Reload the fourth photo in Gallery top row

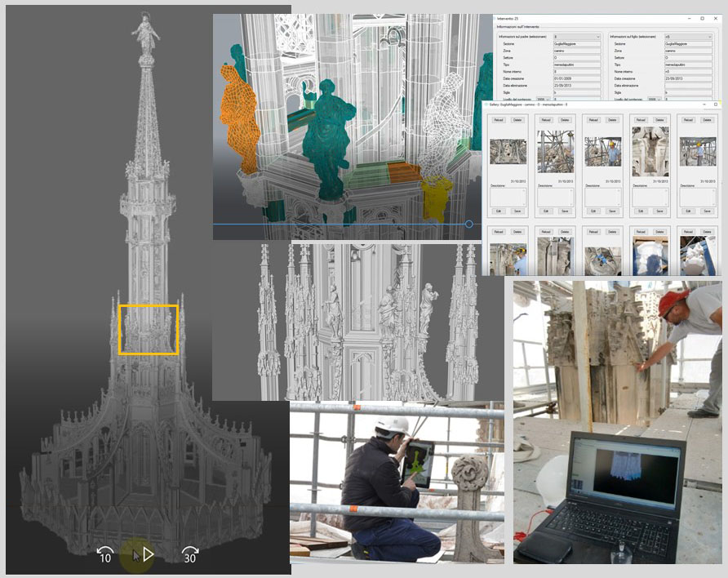(x=641, y=120)
